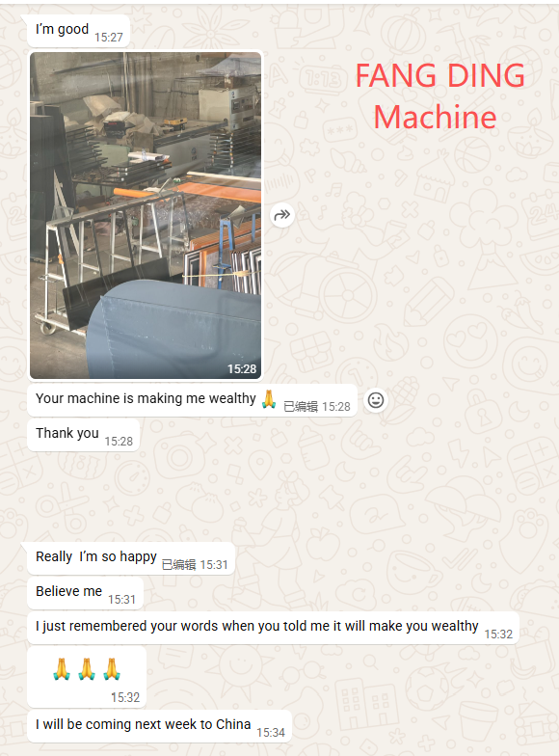
Task: Click the red FANG DING heading text
Action: coord(439,75)
